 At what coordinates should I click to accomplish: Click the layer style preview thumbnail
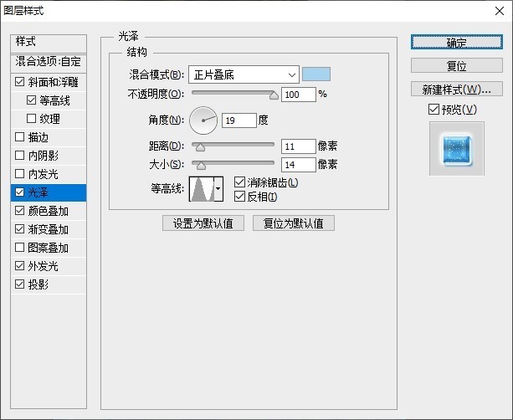456,148
